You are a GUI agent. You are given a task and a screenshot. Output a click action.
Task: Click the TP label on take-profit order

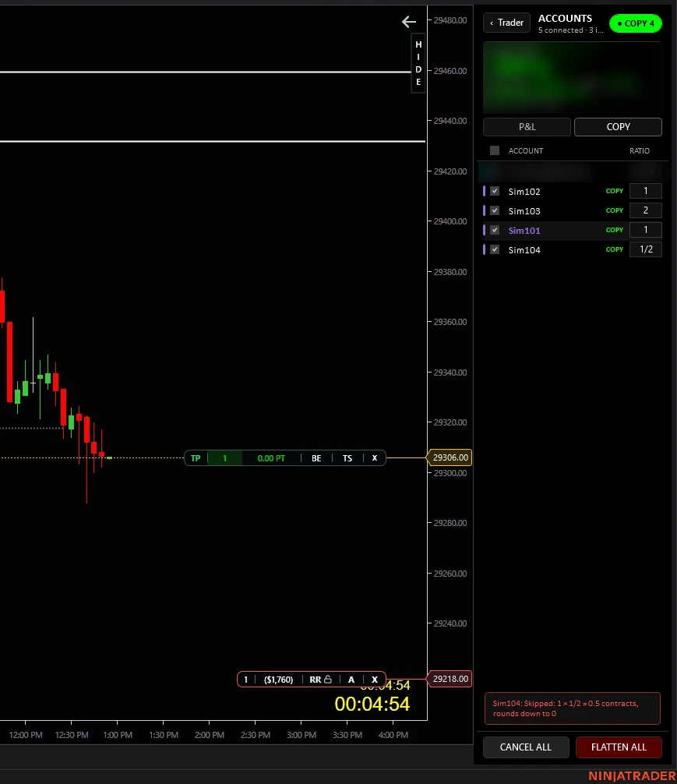(x=196, y=458)
